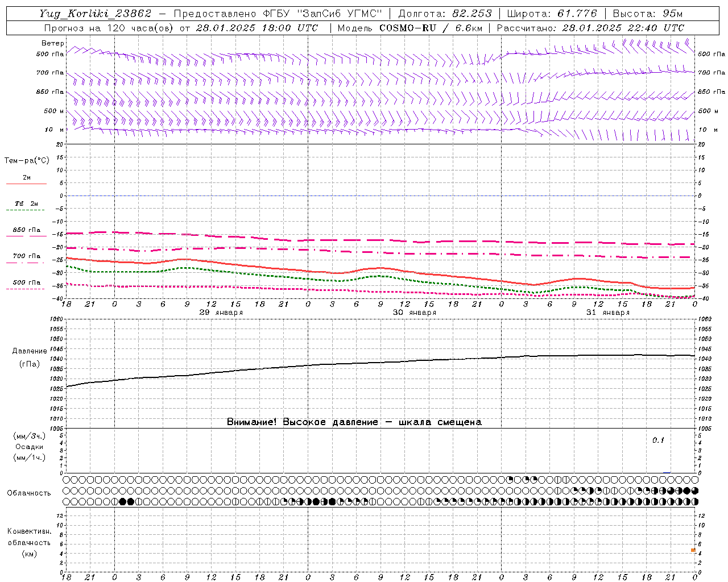Click the orange convective cloud marker

click(693, 550)
